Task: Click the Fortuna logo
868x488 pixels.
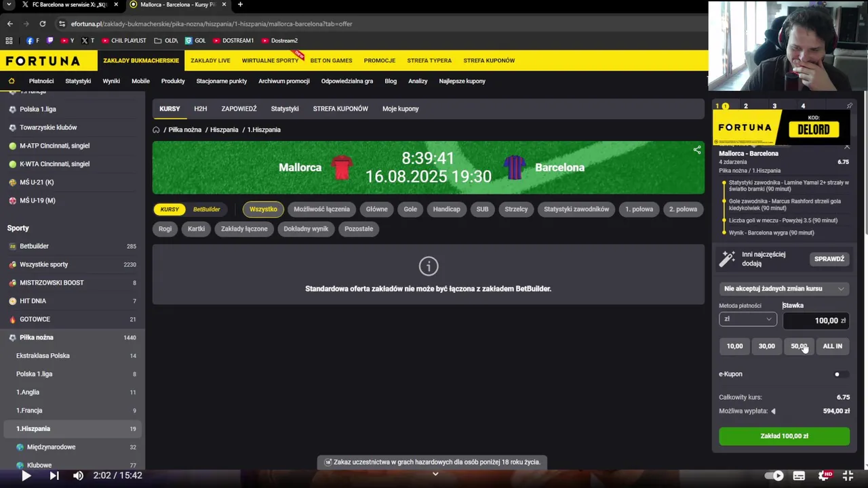Action: click(x=43, y=60)
